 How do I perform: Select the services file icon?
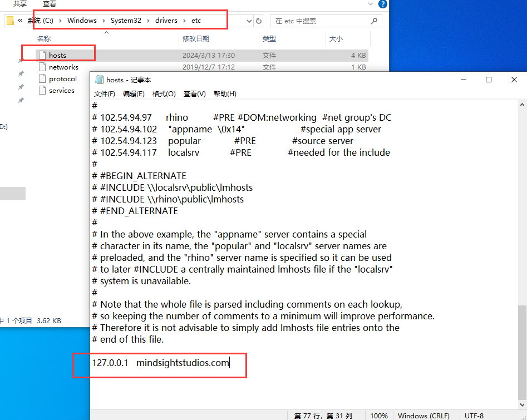[x=42, y=90]
